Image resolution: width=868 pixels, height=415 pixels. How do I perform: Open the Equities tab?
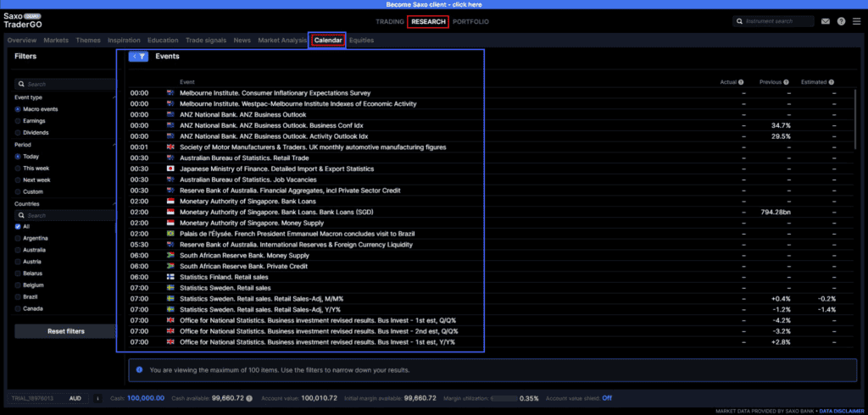(x=361, y=41)
